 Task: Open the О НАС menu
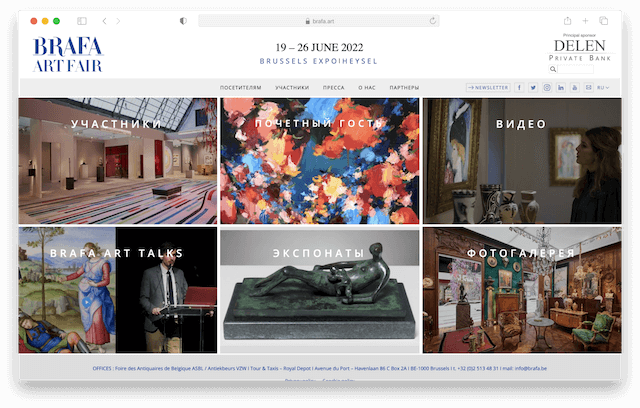367,88
